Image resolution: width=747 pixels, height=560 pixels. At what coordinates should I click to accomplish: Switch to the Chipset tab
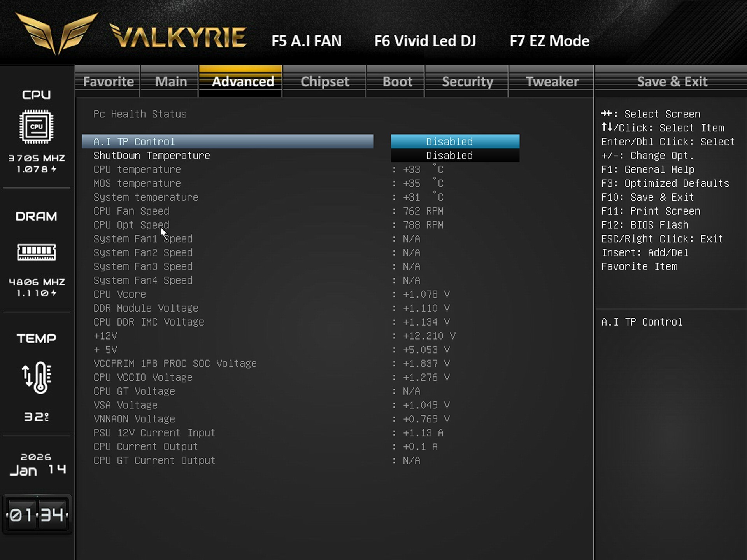tap(324, 82)
